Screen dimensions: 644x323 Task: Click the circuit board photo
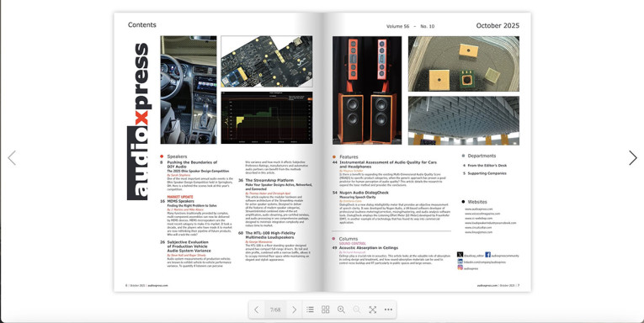(x=267, y=61)
